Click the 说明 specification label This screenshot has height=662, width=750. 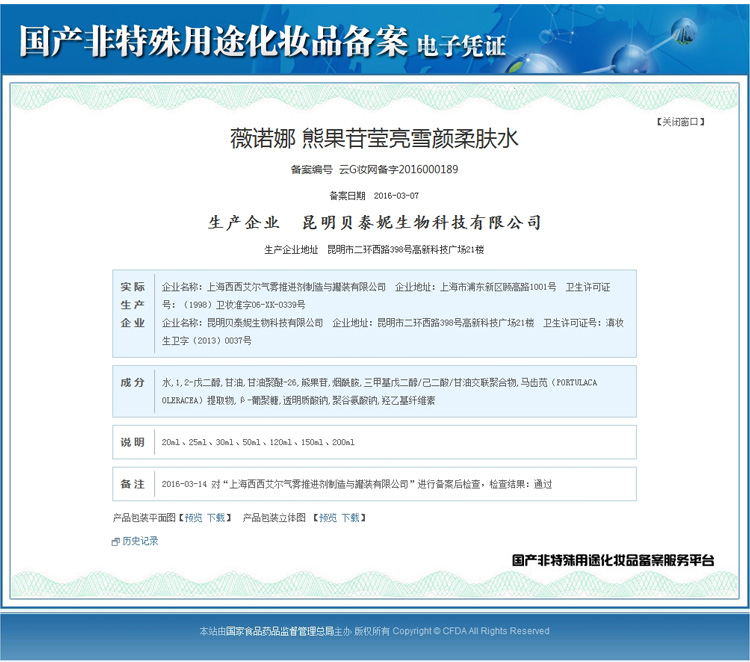(132, 442)
